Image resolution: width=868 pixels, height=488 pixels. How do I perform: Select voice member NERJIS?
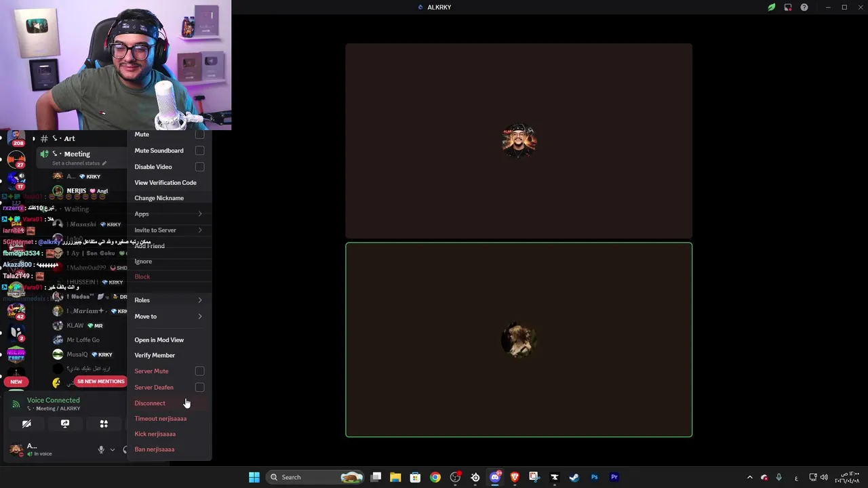(89, 191)
